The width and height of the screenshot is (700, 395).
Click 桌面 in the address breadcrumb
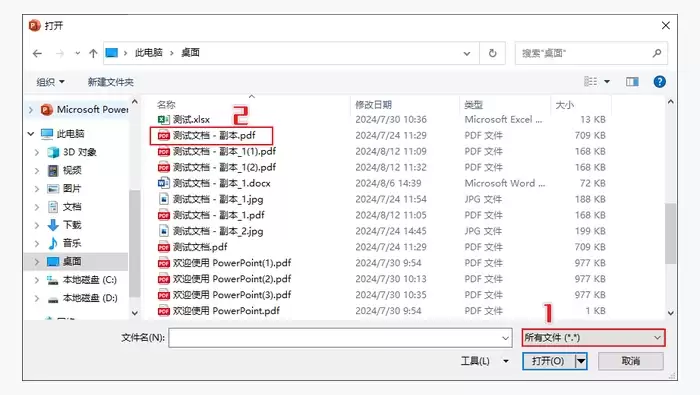190,53
